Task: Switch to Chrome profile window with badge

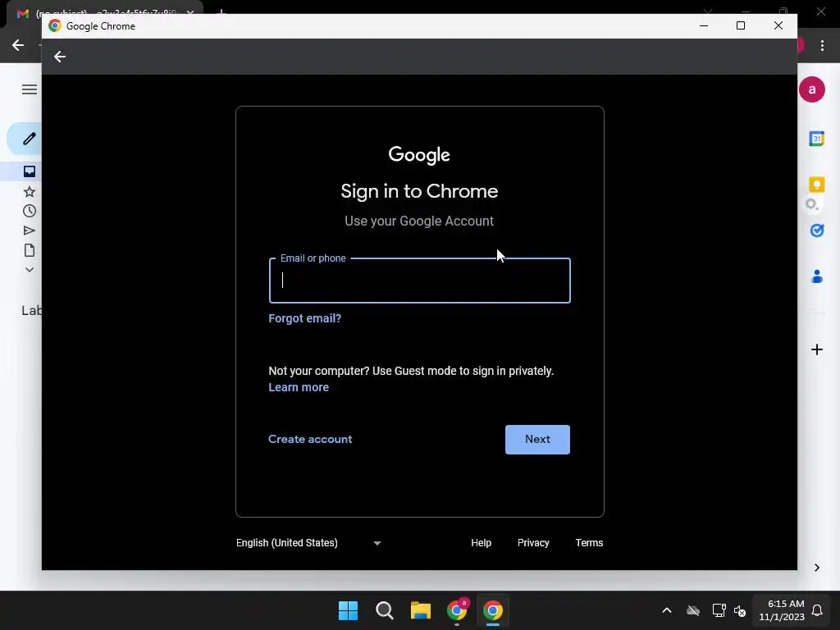Action: 457,610
